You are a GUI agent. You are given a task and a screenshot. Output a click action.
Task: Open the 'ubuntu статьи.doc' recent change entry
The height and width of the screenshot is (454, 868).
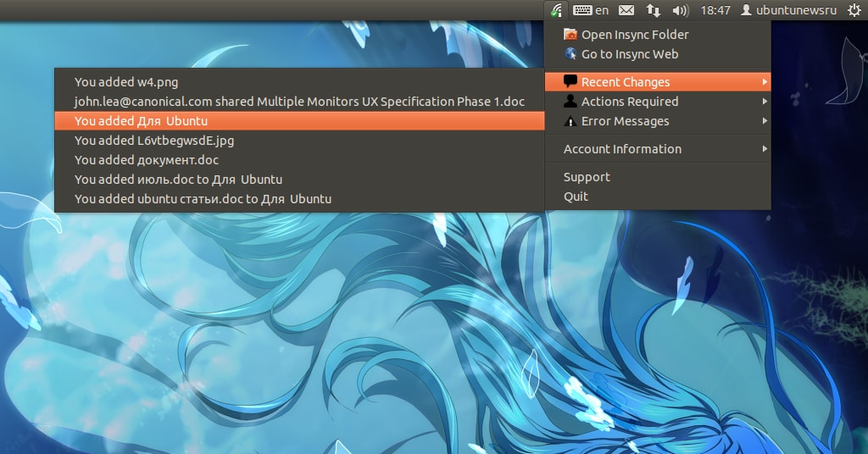[x=299, y=198]
